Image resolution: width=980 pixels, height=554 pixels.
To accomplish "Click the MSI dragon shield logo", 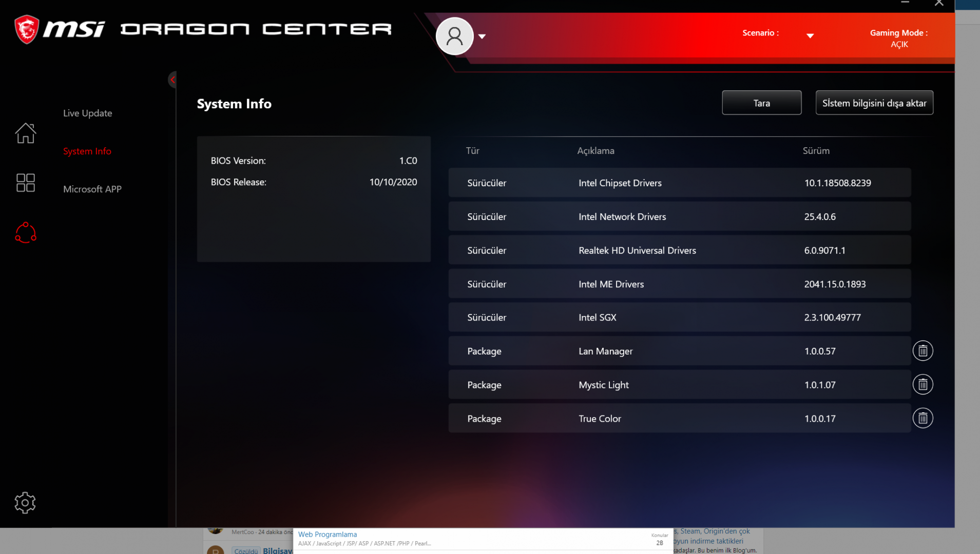I will [27, 29].
